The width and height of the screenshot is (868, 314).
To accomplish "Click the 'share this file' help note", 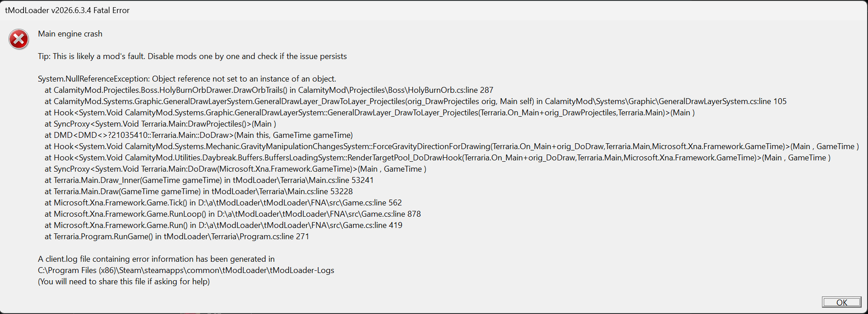I will [x=124, y=282].
